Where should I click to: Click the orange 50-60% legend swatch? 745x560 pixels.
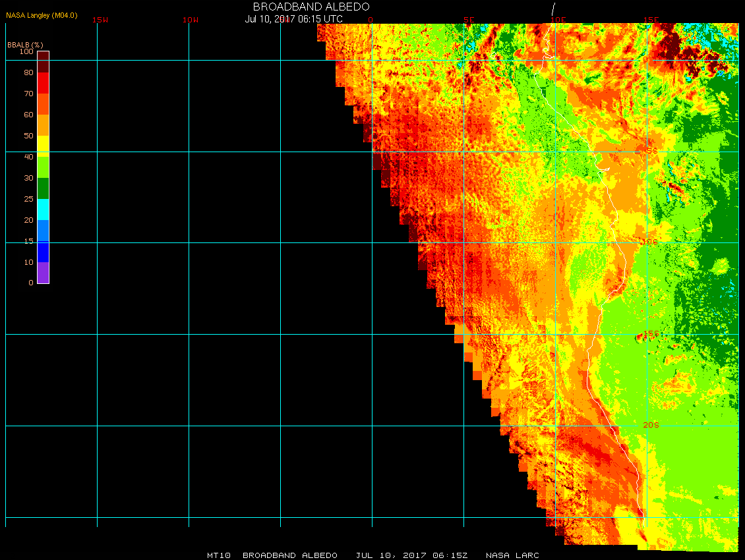coord(43,125)
